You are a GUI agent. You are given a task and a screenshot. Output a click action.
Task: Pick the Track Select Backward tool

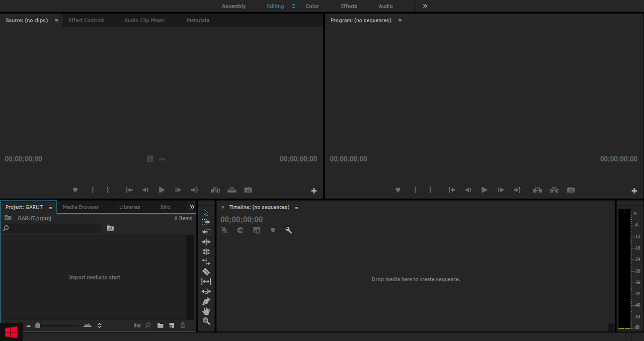pos(206,232)
